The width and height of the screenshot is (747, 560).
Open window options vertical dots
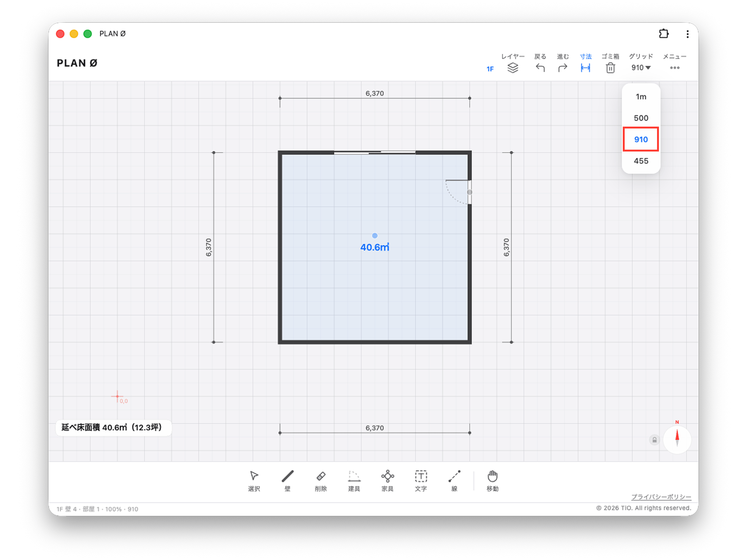coord(687,34)
